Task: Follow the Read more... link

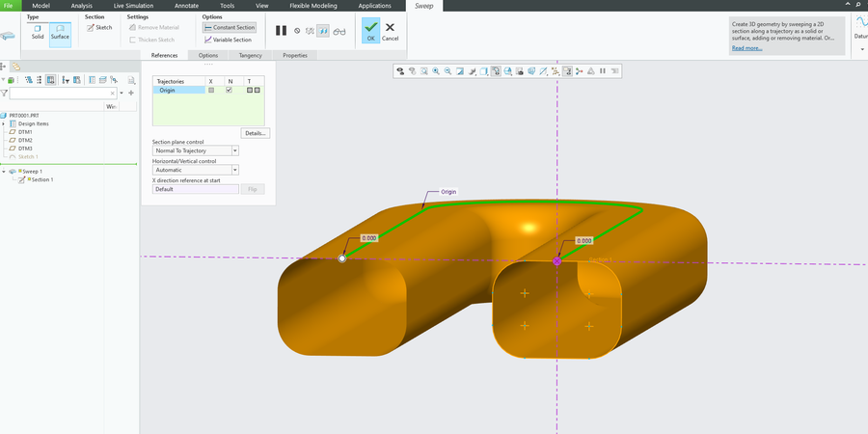Action: [746, 47]
